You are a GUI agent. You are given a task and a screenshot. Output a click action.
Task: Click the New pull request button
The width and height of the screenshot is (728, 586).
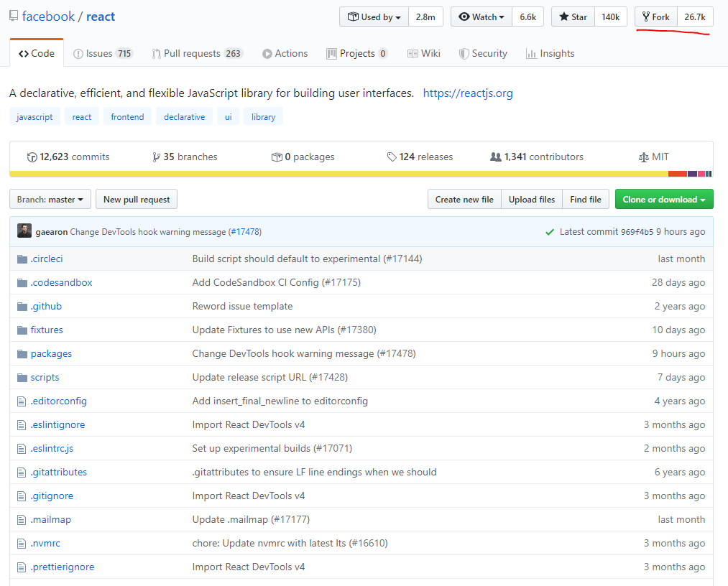coord(137,199)
